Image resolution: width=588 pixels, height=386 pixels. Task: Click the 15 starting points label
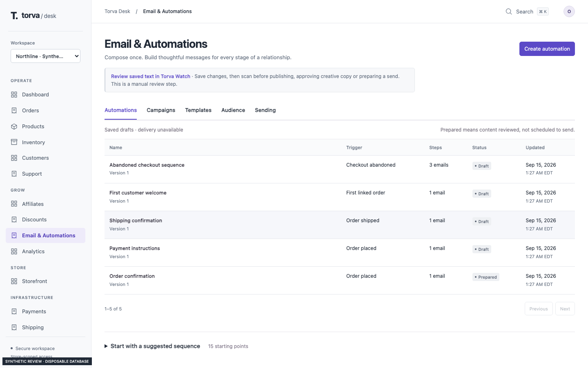(x=228, y=346)
